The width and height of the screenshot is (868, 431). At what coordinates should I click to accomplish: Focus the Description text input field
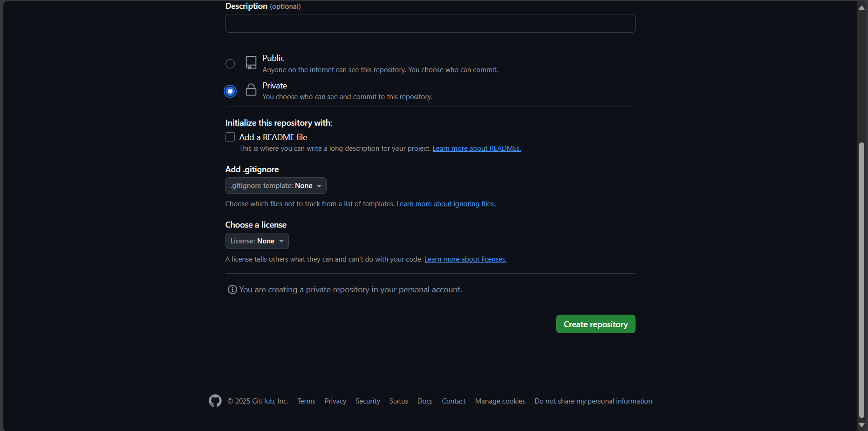tap(430, 23)
